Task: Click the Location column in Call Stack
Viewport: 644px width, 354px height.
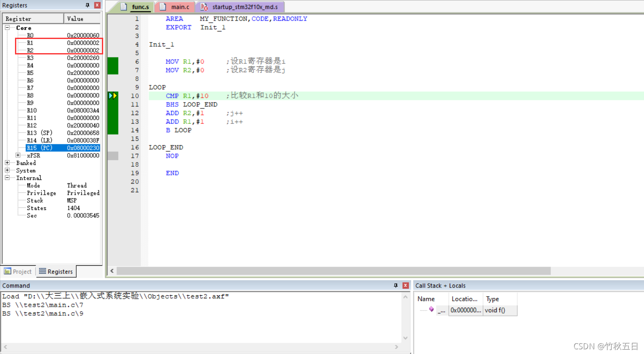Action: pos(465,299)
